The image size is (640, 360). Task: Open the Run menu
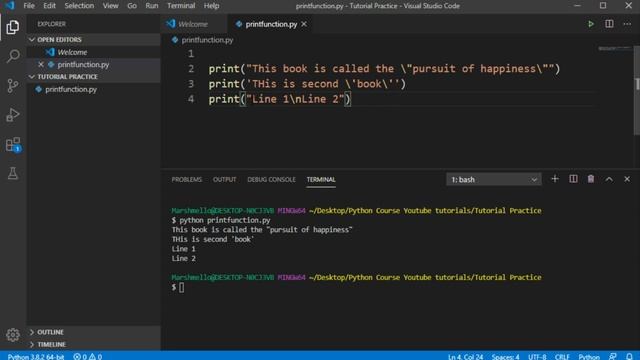click(x=151, y=6)
